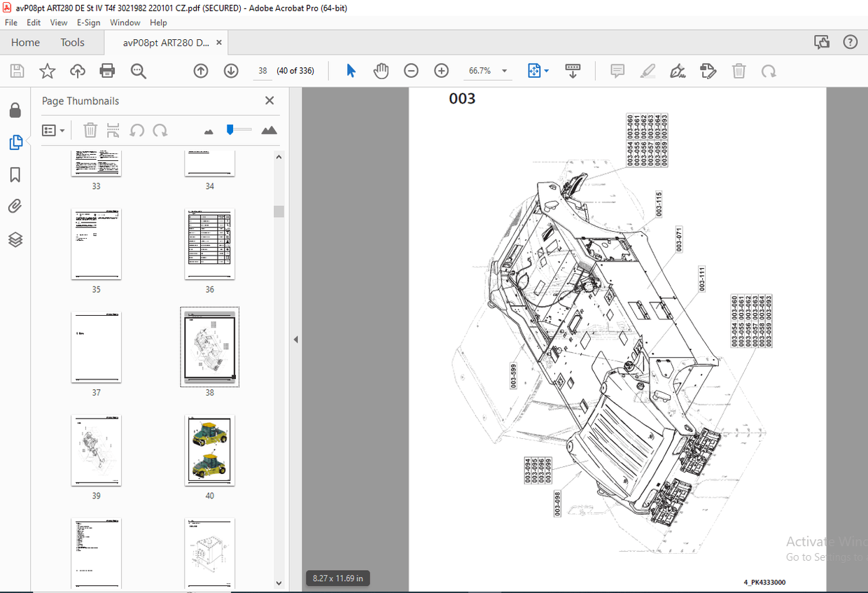Collapse the navigation pane with arrow

[x=295, y=340]
